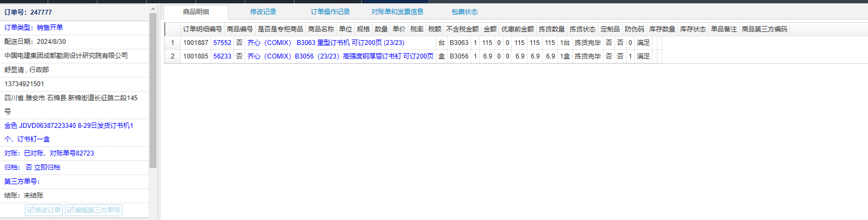Viewport: 868px width, 220px height.
Task: Select order detail cell 1001885
Action: (195, 56)
